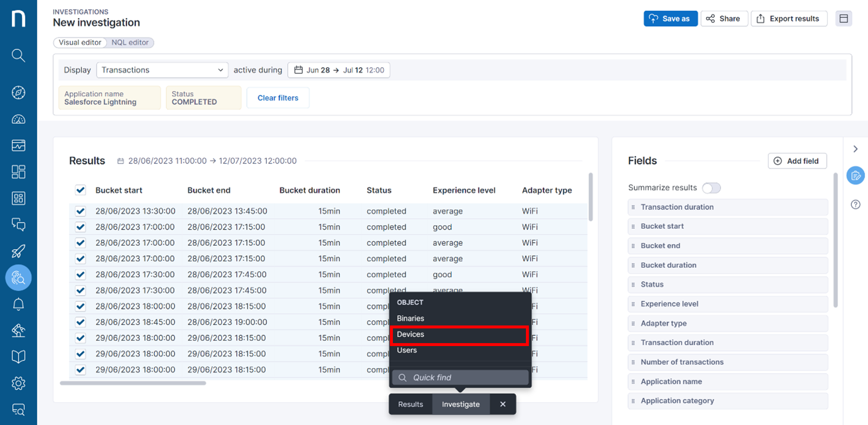
Task: Open the notifications bell in the sidebar
Action: coord(18,304)
